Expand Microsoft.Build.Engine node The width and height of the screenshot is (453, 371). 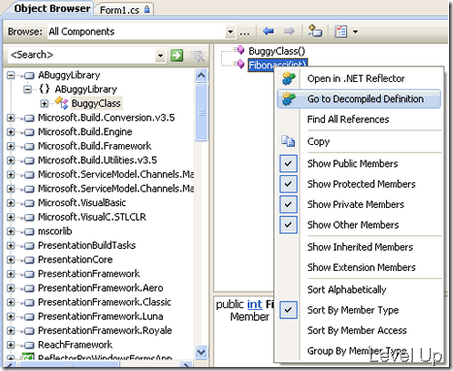point(11,132)
